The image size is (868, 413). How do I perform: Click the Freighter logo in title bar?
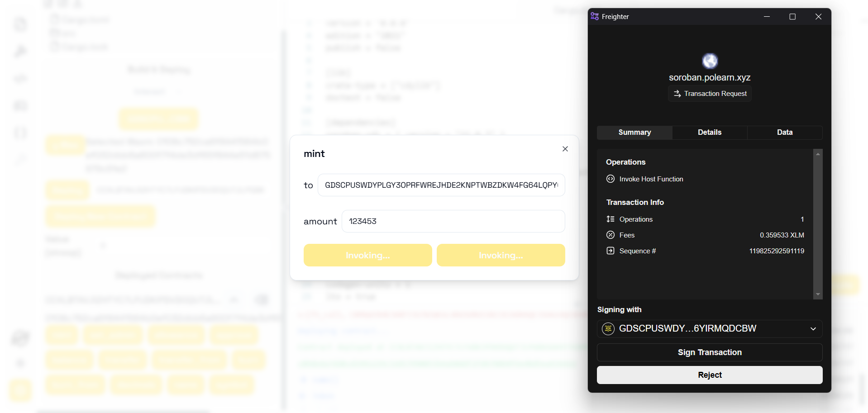(x=595, y=16)
